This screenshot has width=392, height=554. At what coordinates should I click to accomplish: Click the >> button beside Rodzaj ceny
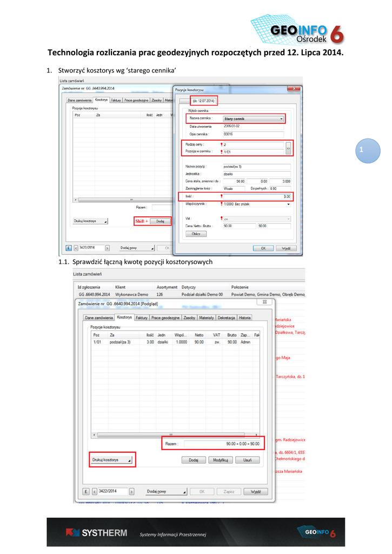tap(288, 148)
